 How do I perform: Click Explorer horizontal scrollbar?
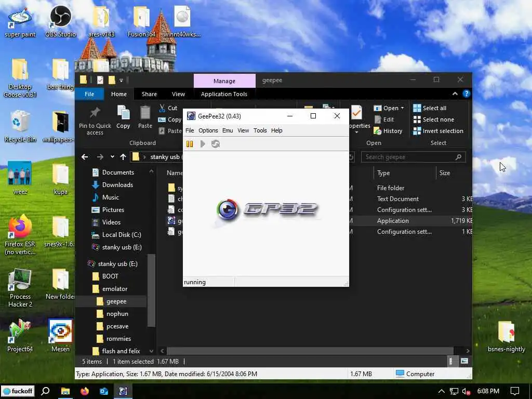pos(310,351)
